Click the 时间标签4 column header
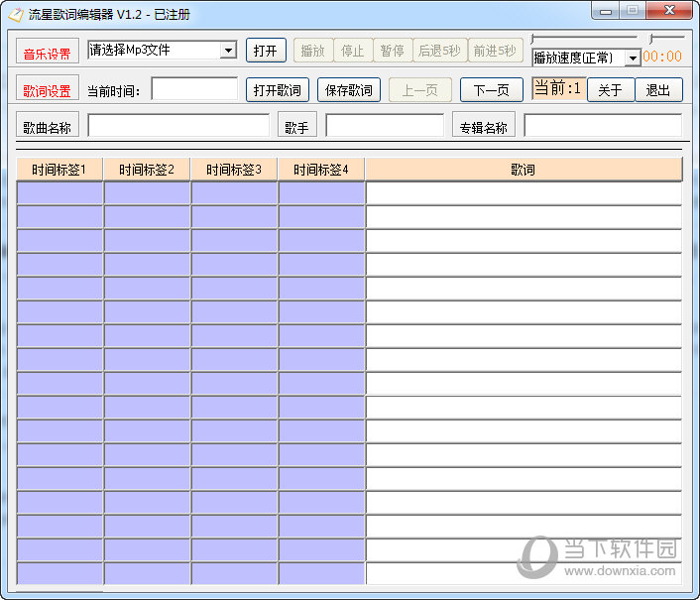The width and height of the screenshot is (700, 600). (321, 170)
